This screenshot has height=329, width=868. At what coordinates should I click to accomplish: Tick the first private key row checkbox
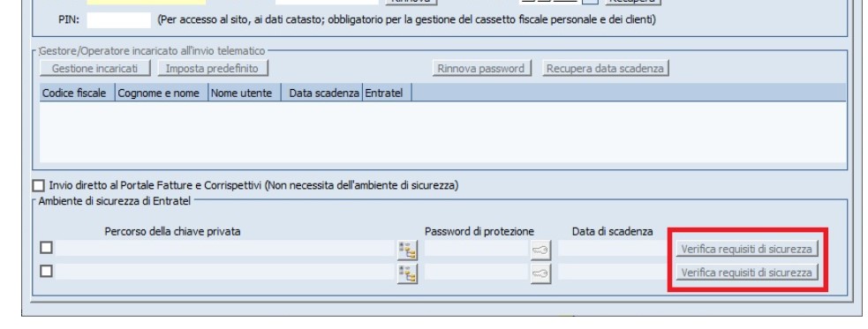[47, 248]
